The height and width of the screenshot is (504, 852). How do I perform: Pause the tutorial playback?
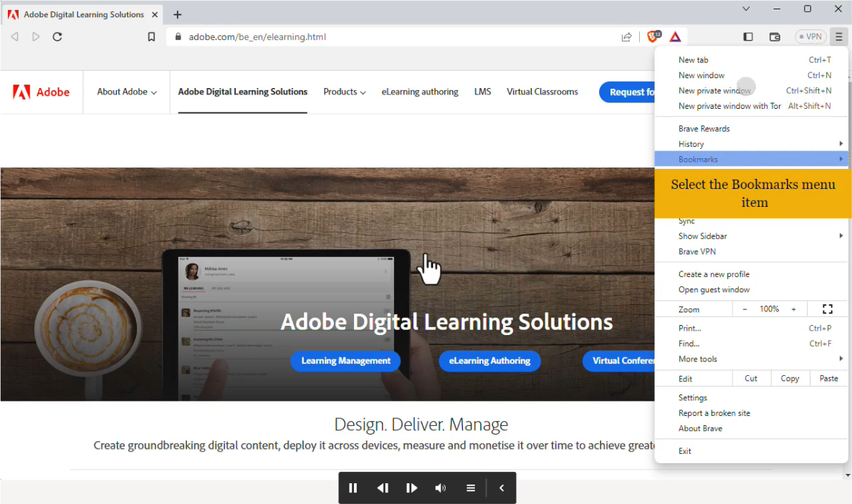coord(353,488)
